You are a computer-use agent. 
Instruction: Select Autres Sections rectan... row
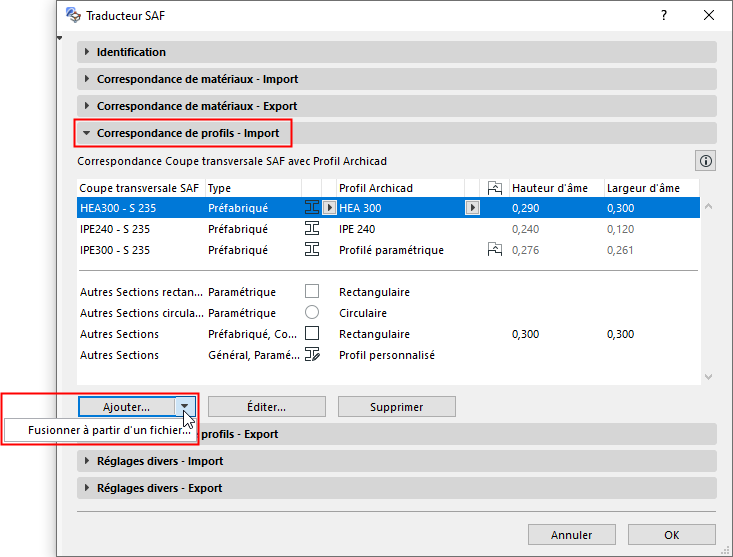(388, 292)
